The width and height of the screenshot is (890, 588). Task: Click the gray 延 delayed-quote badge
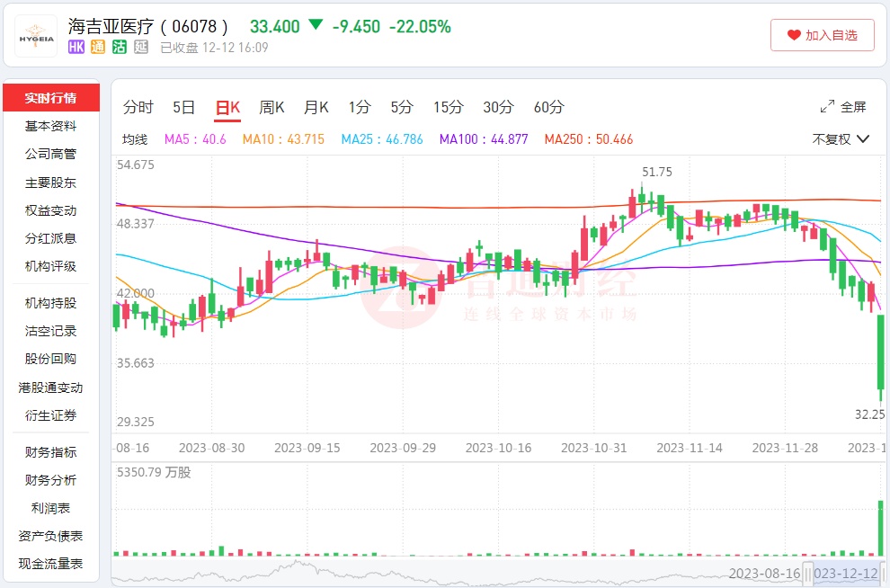[x=141, y=48]
